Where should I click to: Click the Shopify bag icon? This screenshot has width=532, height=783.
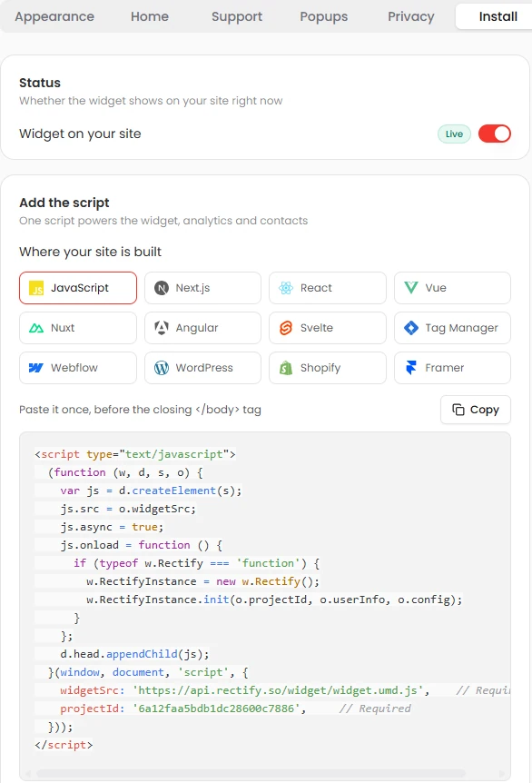point(286,368)
